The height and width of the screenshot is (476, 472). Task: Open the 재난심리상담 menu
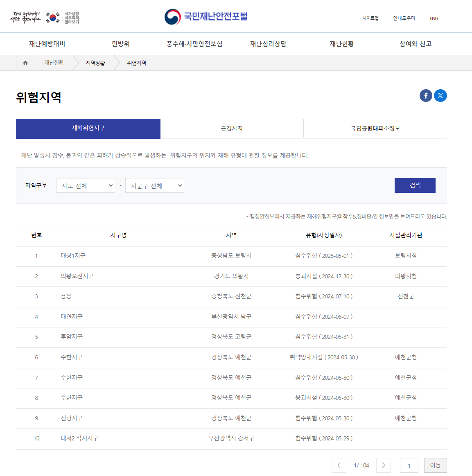point(268,44)
